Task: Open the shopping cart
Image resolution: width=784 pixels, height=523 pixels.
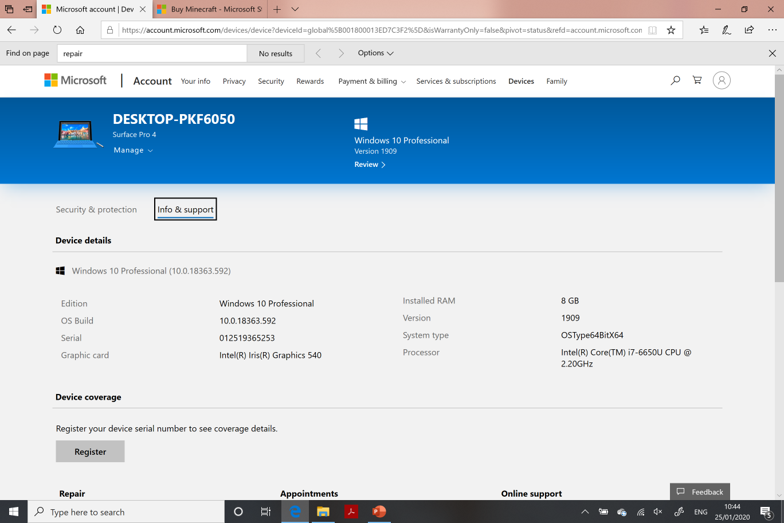Action: click(697, 80)
